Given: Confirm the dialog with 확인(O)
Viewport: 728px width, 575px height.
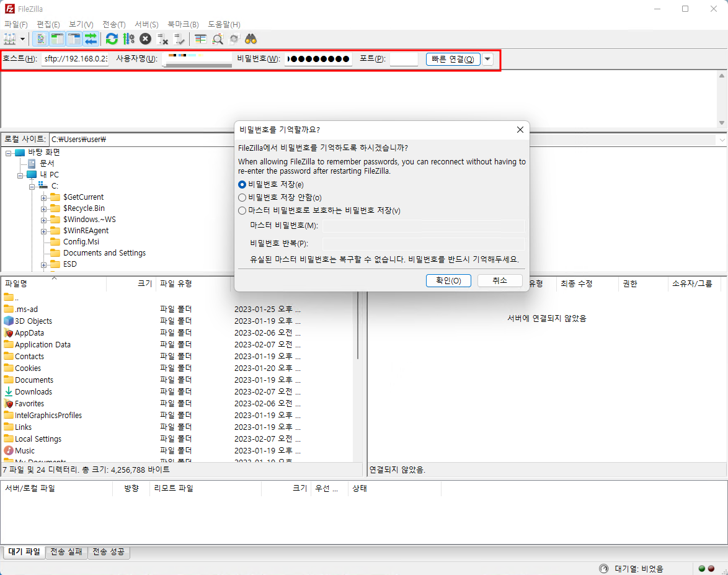Looking at the screenshot, I should (448, 280).
